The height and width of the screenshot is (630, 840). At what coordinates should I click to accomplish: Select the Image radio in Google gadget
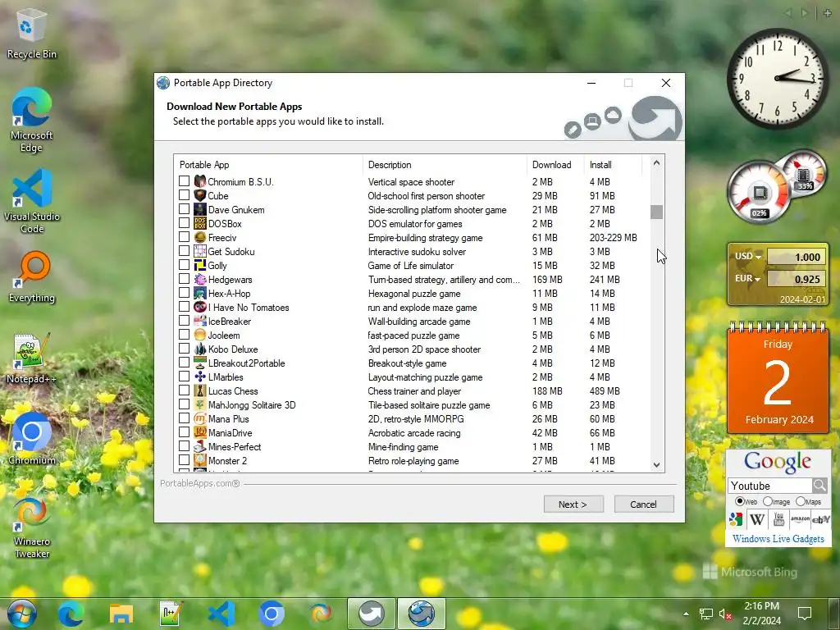(768, 501)
